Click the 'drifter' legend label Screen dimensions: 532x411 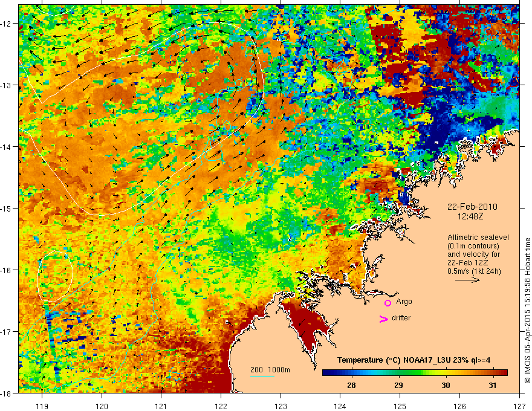401,318
